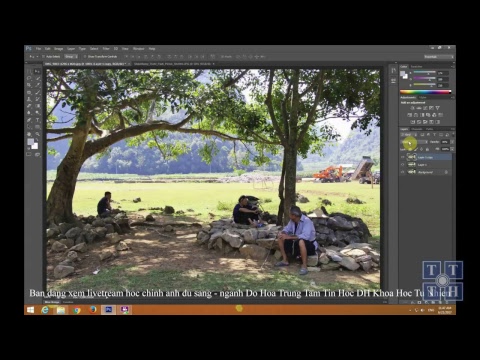Open the File menu
Screen dimensions: 480x360
point(38,49)
